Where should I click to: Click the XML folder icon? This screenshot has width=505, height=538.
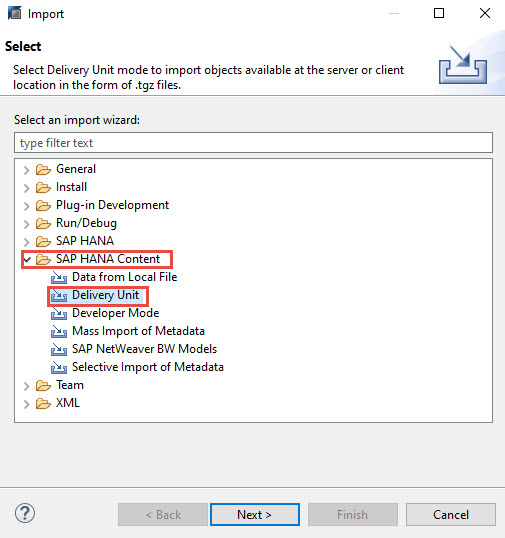pos(43,403)
